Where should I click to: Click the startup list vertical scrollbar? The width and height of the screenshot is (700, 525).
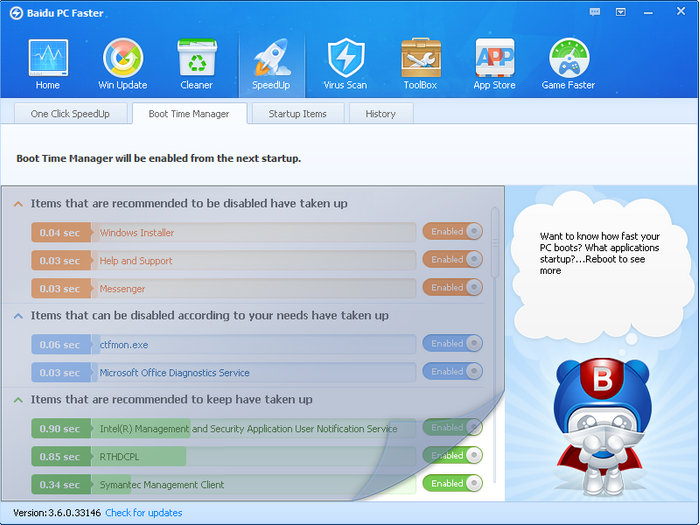[495, 243]
